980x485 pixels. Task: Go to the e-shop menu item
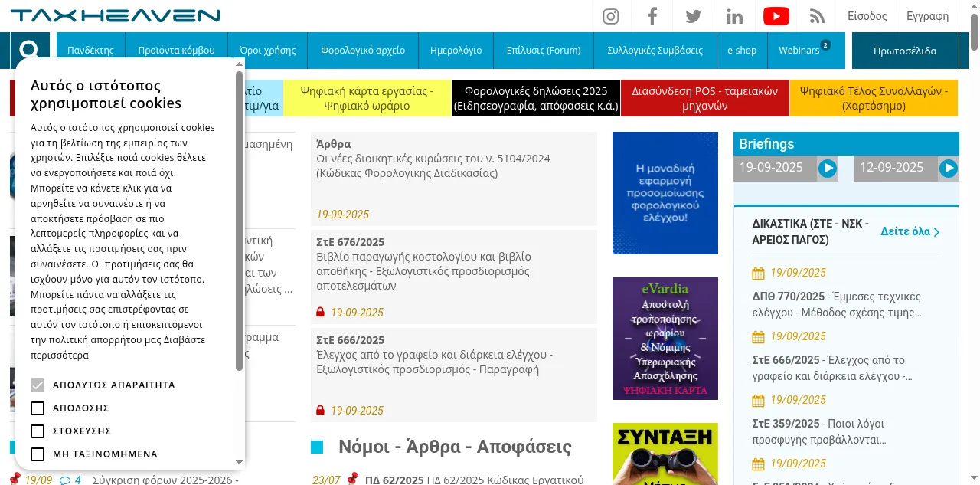pos(742,51)
